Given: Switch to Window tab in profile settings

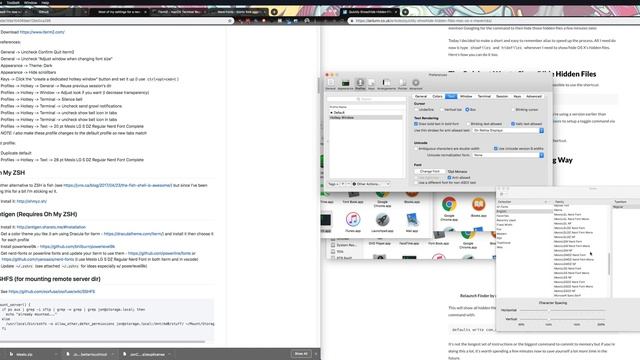Looking at the screenshot, I should 466,96.
